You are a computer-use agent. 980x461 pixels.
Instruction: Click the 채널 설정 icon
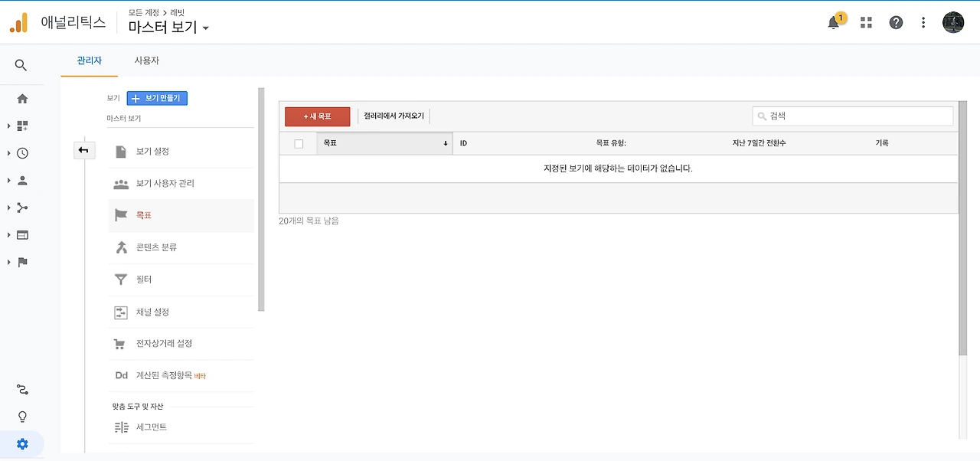tap(121, 312)
